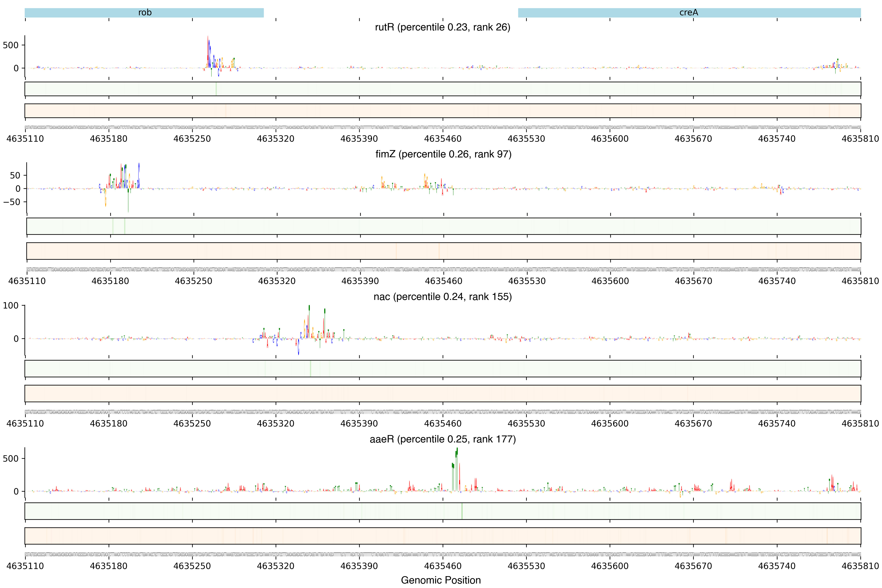Click the rutR panel title

point(442,27)
